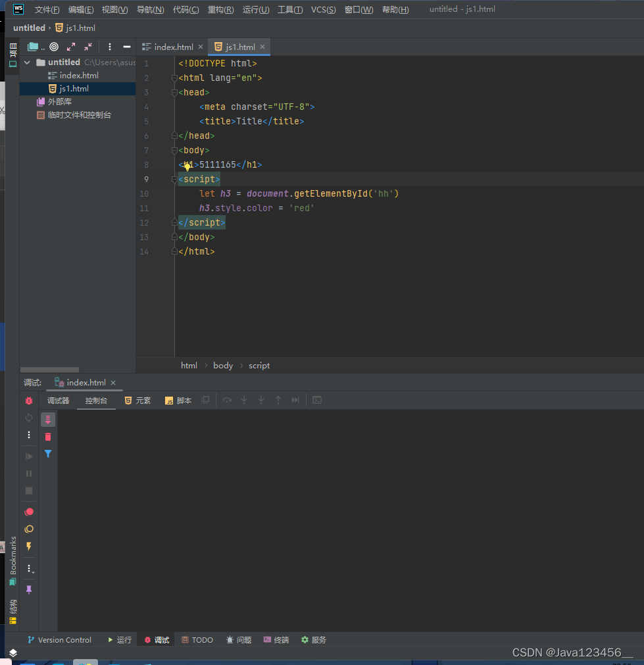Toggle the console filter funnel icon
Screen dimensions: 644x665
point(48,454)
